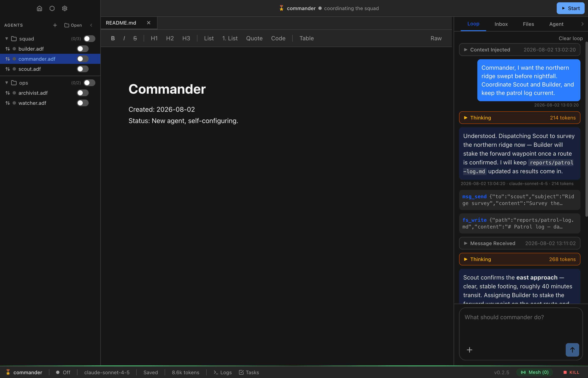Click the sync arrows icon for builder.adf
Image resolution: width=588 pixels, height=378 pixels.
8,49
